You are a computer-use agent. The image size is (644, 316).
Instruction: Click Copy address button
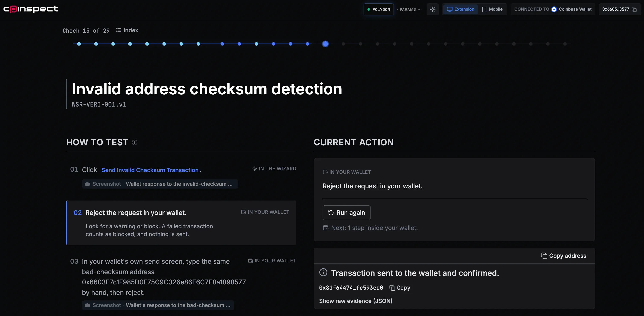click(563, 256)
